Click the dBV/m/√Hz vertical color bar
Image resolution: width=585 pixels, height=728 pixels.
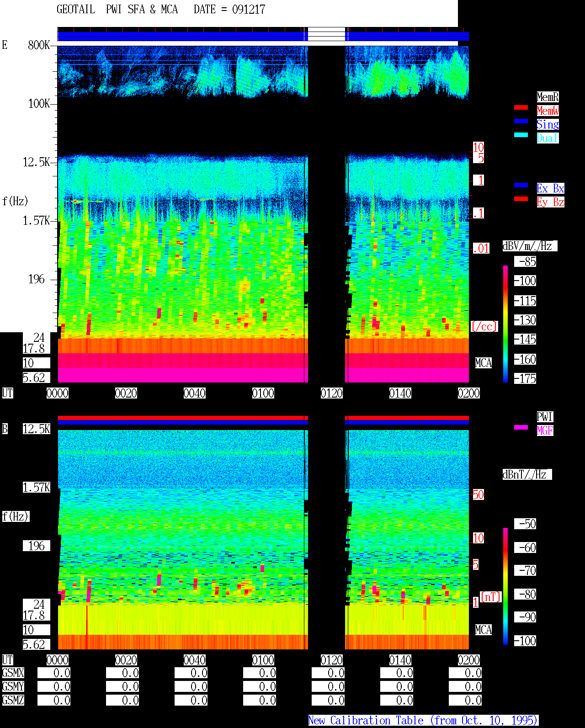coord(505,324)
